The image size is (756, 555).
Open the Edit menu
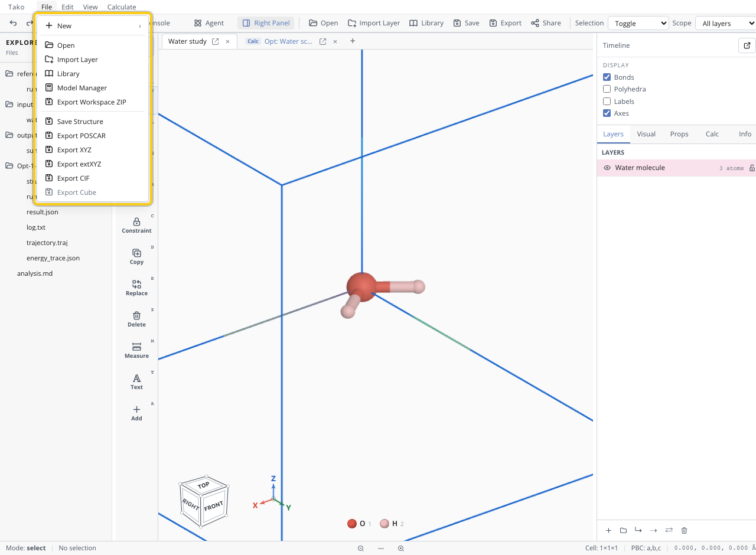(x=67, y=7)
